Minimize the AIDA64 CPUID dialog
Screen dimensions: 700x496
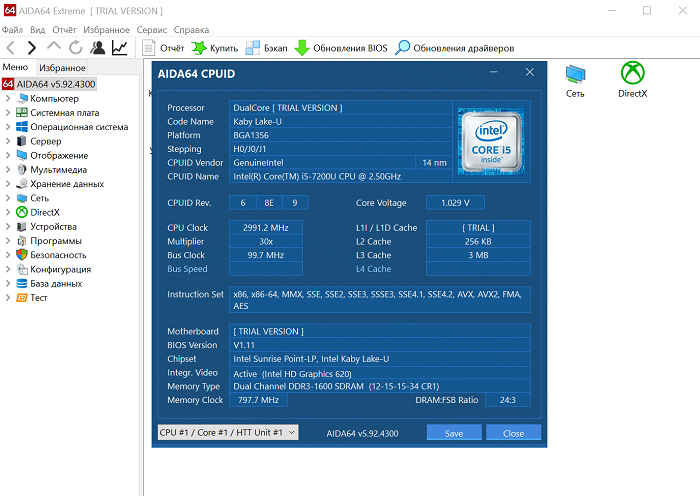pyautogui.click(x=494, y=72)
